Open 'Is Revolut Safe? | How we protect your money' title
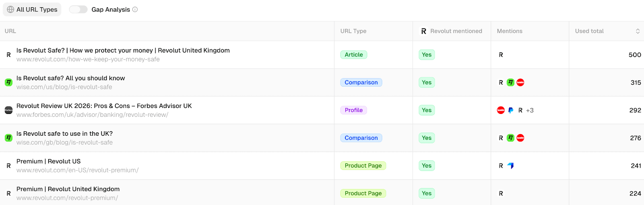The height and width of the screenshot is (205, 644). click(x=123, y=50)
